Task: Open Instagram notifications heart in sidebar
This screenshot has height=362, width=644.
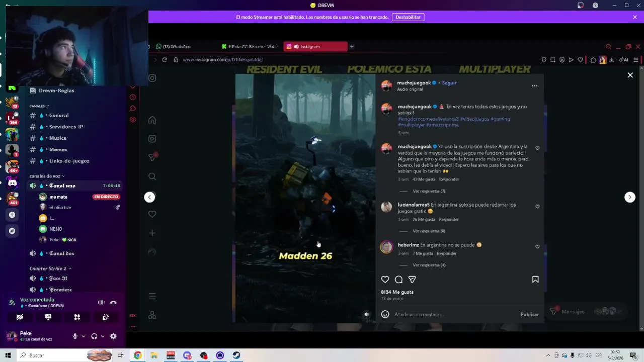Action: (x=152, y=214)
